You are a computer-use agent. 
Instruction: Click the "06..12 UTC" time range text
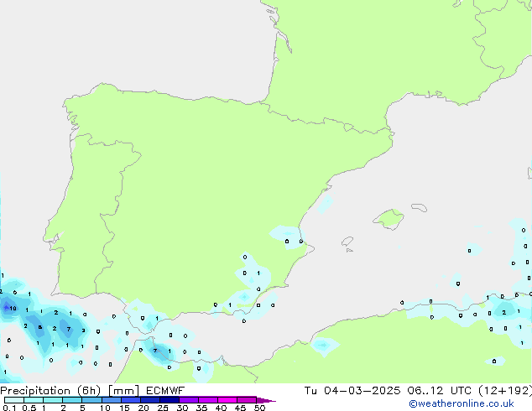pyautogui.click(x=440, y=391)
